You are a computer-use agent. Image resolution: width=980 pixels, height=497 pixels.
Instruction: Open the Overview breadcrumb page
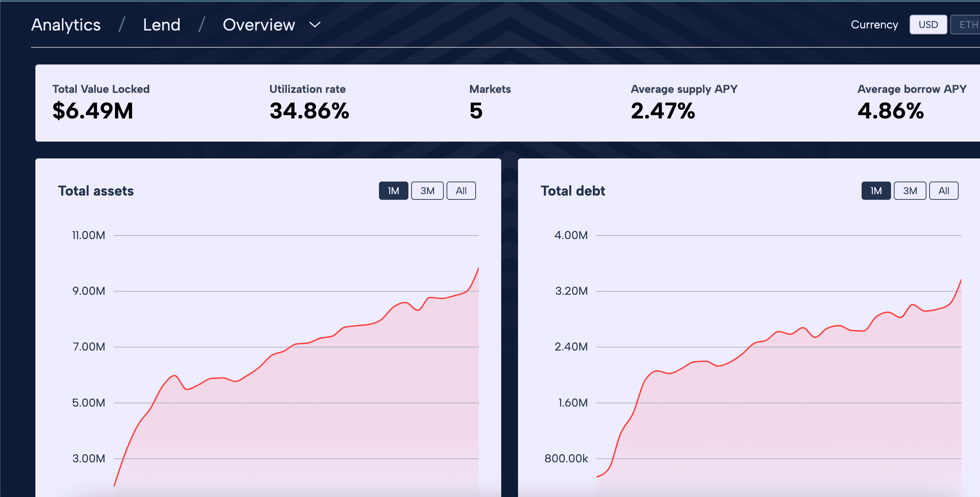(259, 25)
